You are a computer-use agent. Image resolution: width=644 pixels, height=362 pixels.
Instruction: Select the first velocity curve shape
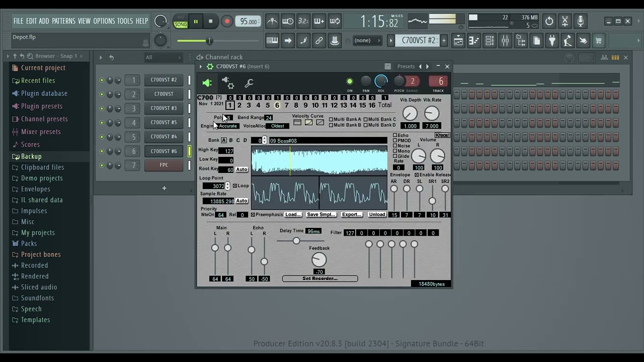(x=297, y=122)
